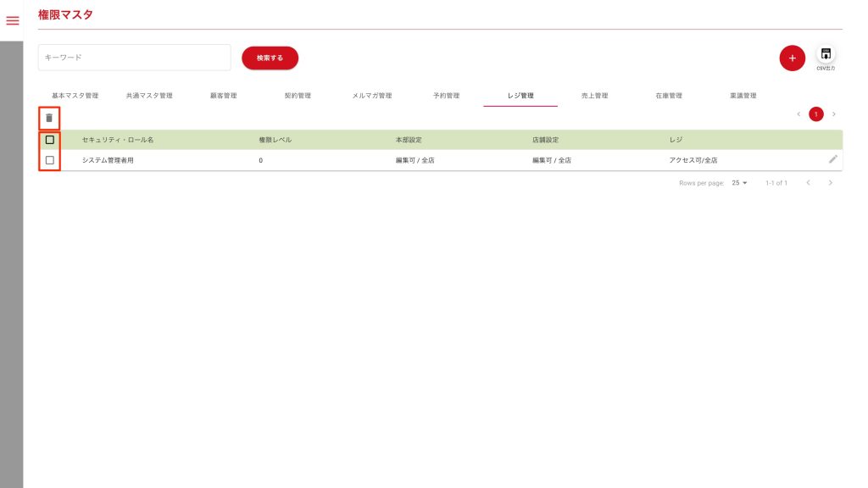The width and height of the screenshot is (868, 488).
Task: Click page number 1 button
Action: click(816, 114)
